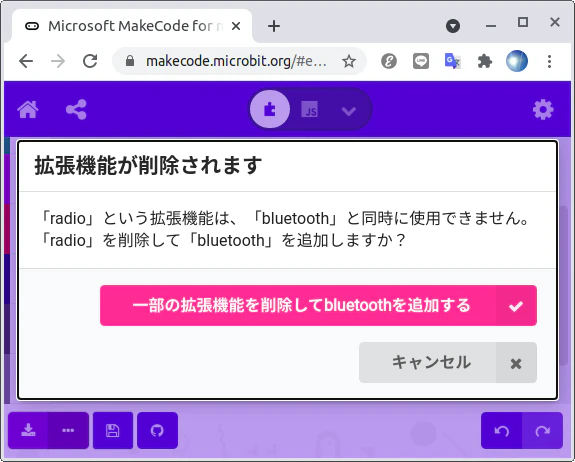Open more download options (three dots)
The height and width of the screenshot is (462, 575).
tap(69, 430)
